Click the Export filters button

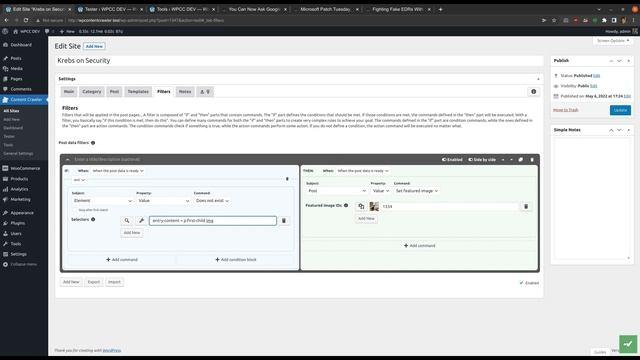93,282
